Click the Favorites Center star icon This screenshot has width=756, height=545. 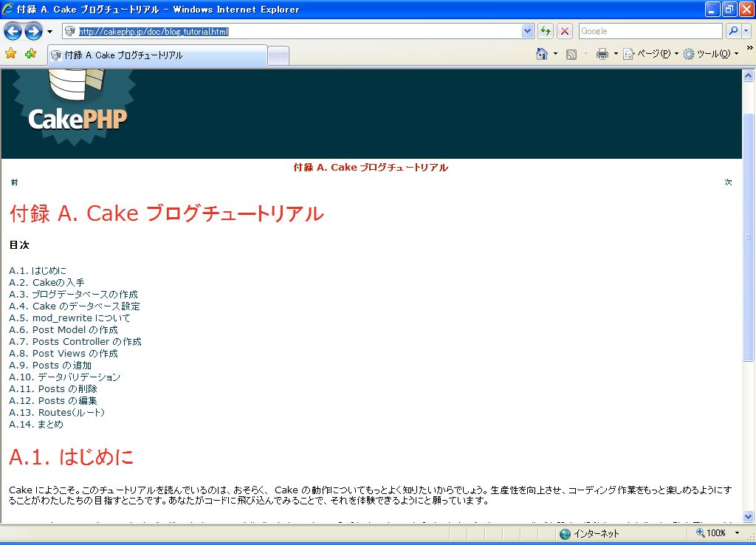10,54
